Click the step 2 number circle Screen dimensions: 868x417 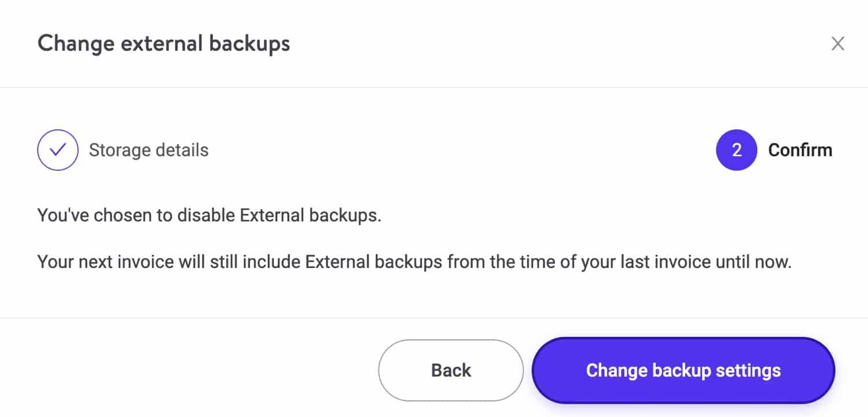tap(736, 150)
